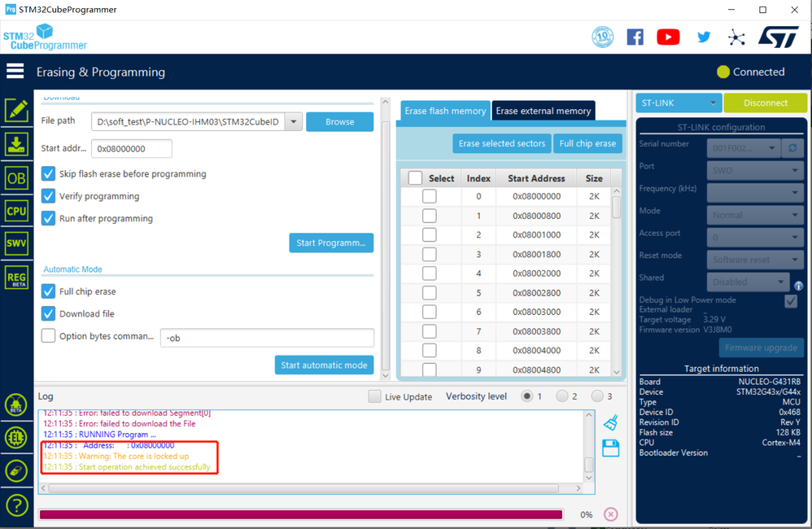This screenshot has height=529, width=812.
Task: Open Memory & File editing pencil icon
Action: pyautogui.click(x=16, y=110)
